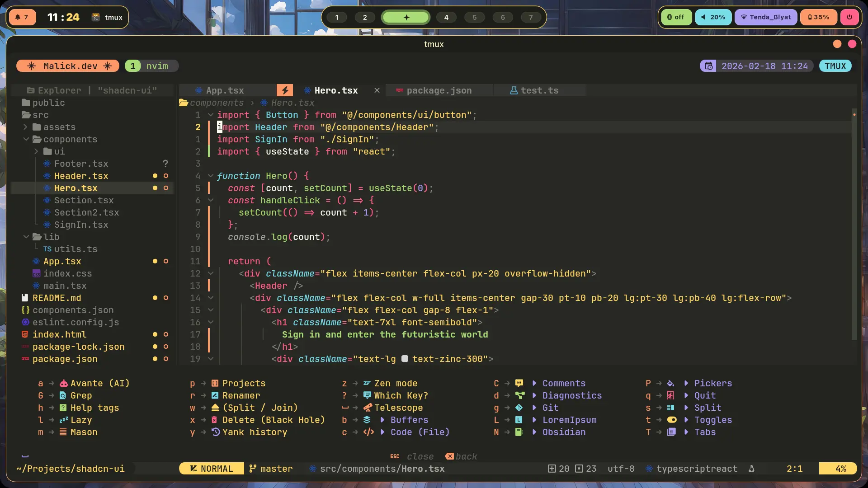This screenshot has height=488, width=868.
Task: Open the App.tsx buffer tab
Action: coord(225,90)
